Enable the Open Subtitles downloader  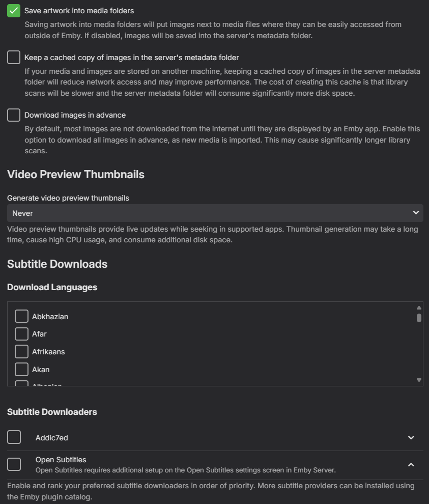(x=14, y=464)
